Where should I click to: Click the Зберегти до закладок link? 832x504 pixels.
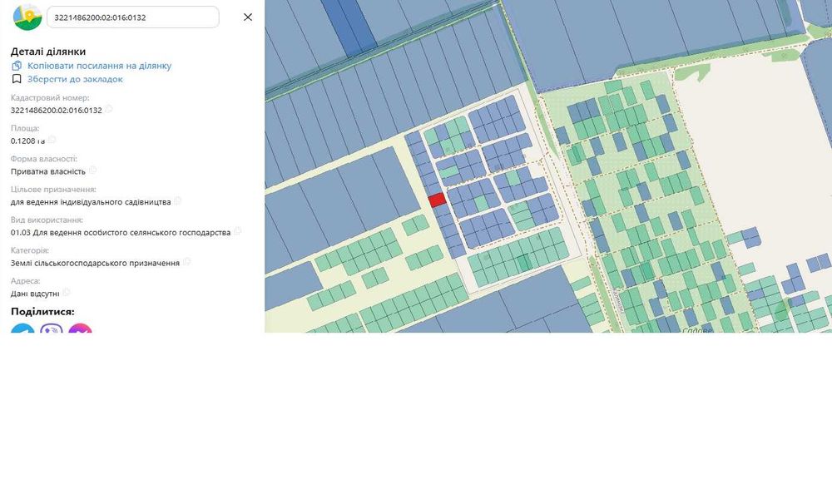pos(75,79)
